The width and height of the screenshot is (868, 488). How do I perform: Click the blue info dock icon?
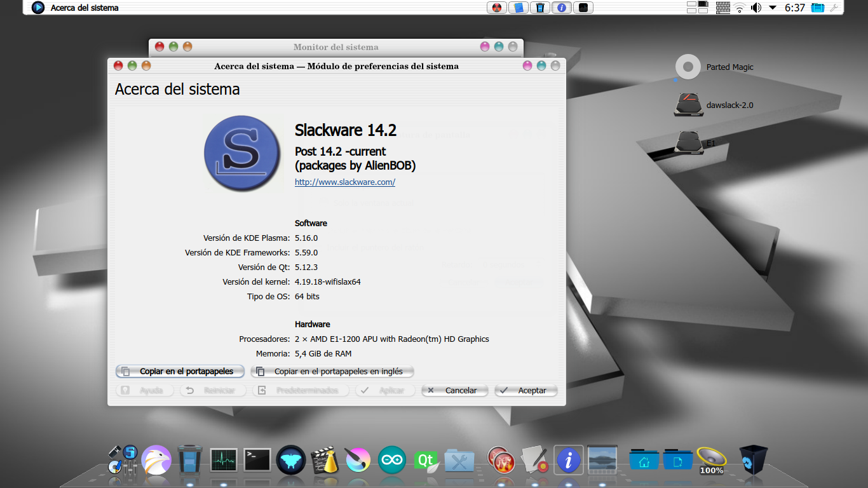pos(569,460)
